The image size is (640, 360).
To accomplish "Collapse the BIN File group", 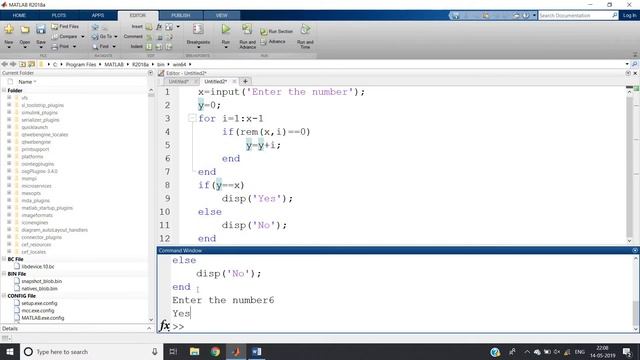I will (4, 274).
